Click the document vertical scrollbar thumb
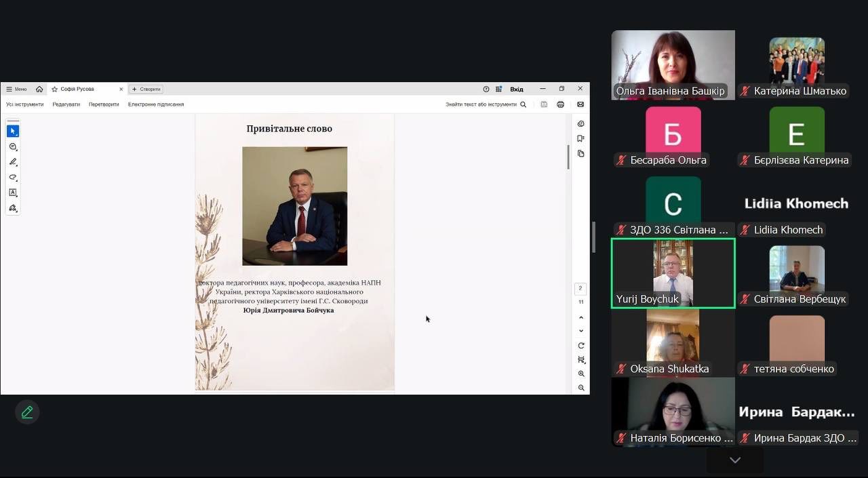The image size is (868, 478). click(x=568, y=157)
